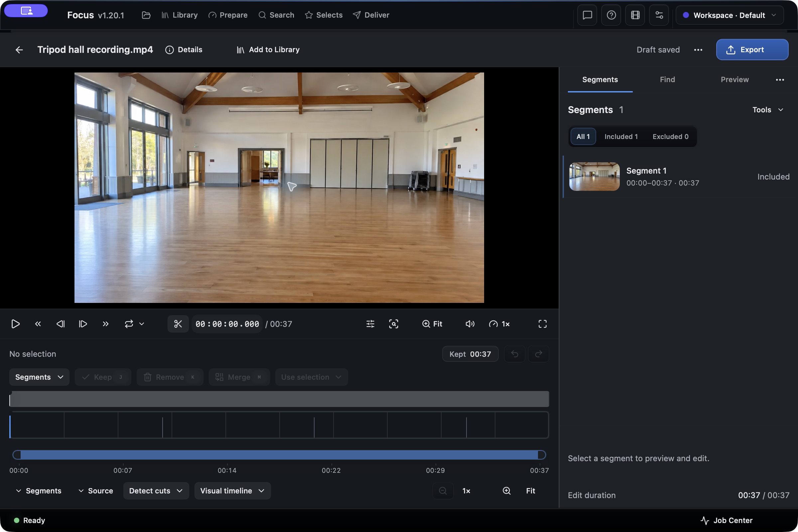Screen dimensions: 798x532
Task: Open the folder icon in top nav
Action: tap(146, 15)
